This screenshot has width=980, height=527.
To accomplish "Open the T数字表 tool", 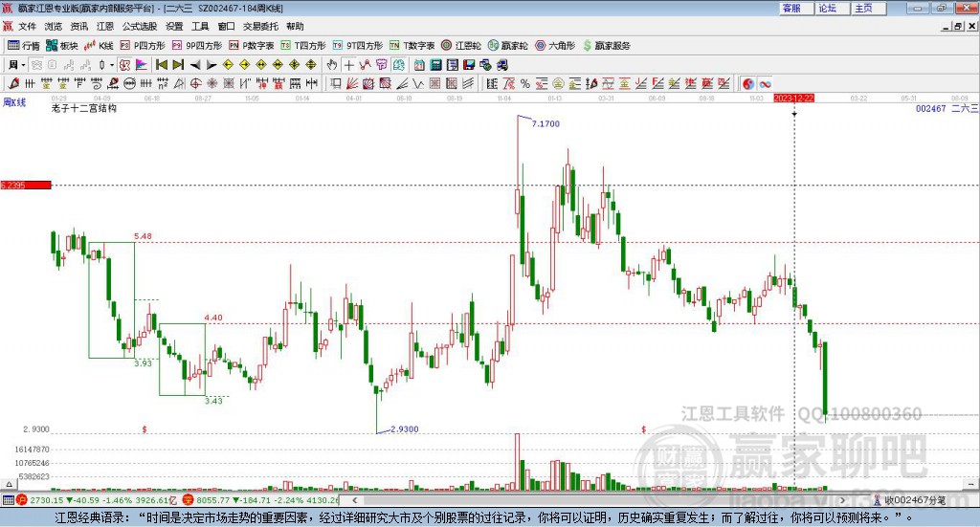I will pyautogui.click(x=412, y=46).
